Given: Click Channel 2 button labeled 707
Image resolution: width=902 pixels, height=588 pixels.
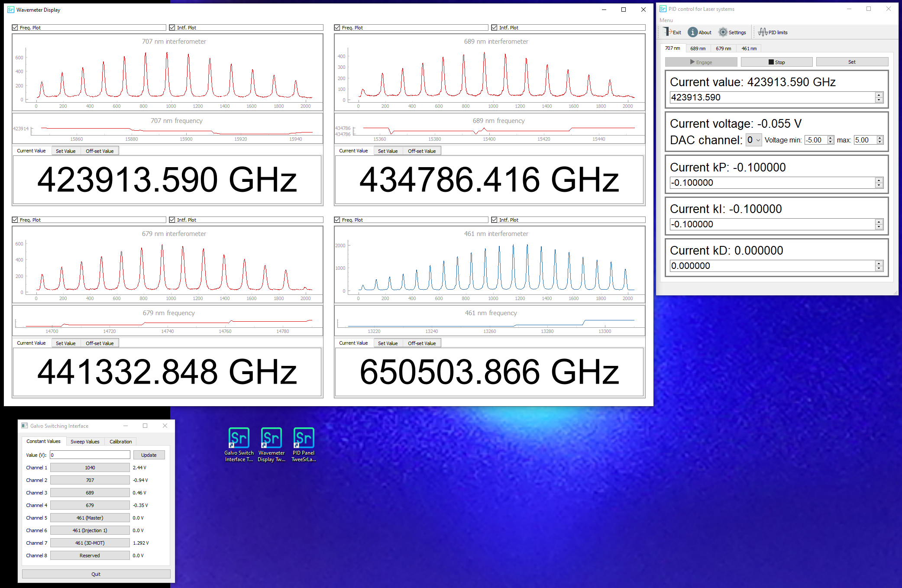Looking at the screenshot, I should pyautogui.click(x=90, y=480).
